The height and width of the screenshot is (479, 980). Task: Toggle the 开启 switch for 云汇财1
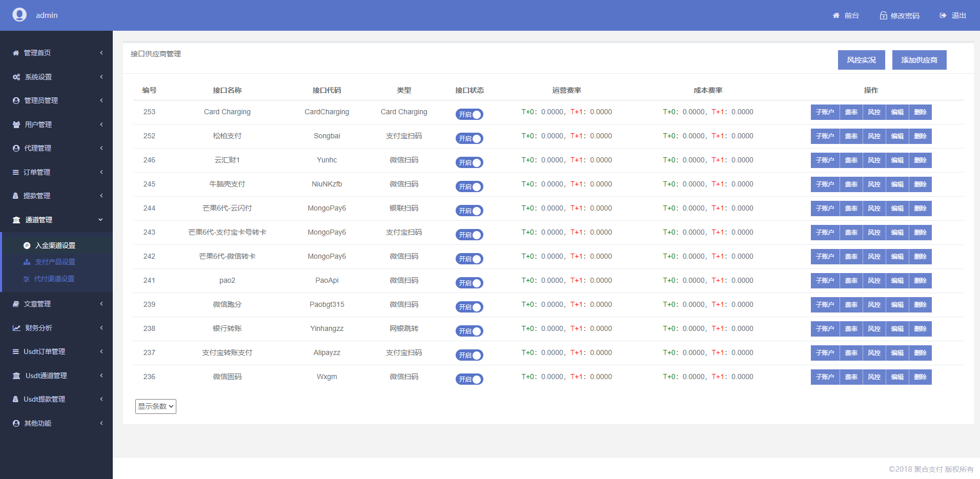pyautogui.click(x=469, y=162)
